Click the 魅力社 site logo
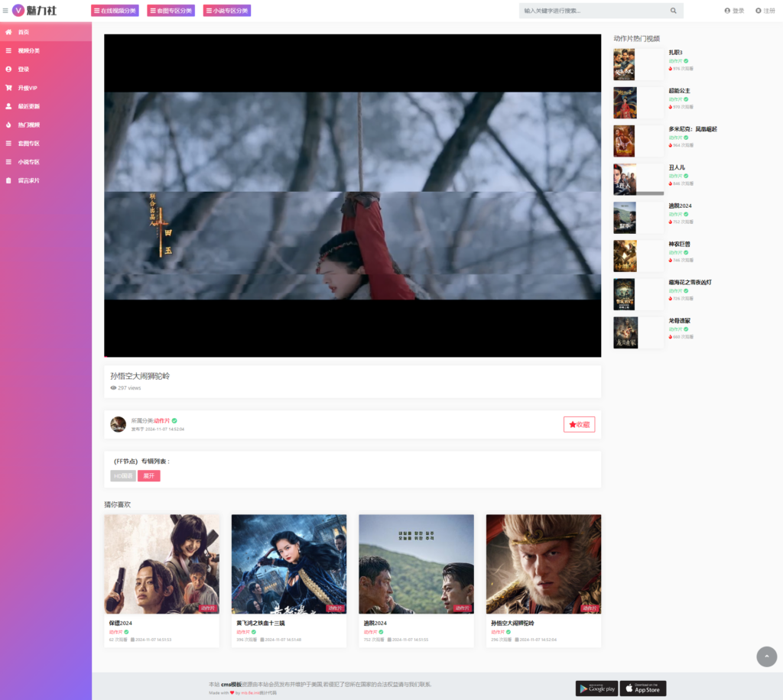Screen dimensions: 783x700 [x=34, y=11]
